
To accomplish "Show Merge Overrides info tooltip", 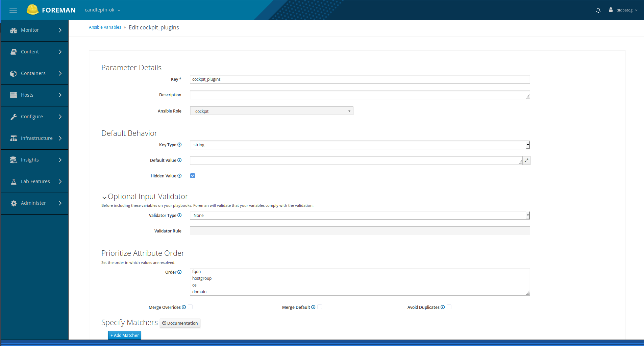I will (184, 307).
